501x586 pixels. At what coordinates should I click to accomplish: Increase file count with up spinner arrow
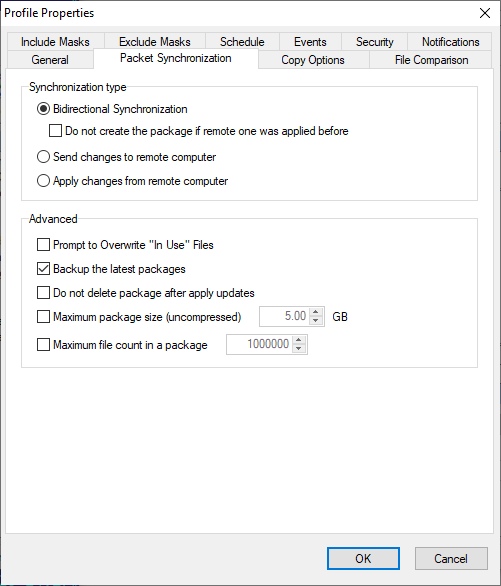click(299, 340)
